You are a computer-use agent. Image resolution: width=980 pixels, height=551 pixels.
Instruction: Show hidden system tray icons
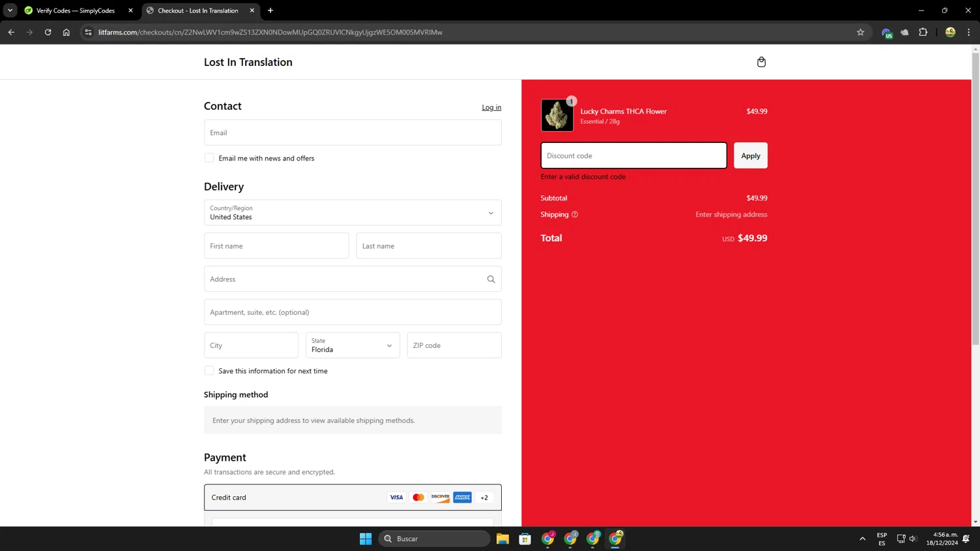862,539
